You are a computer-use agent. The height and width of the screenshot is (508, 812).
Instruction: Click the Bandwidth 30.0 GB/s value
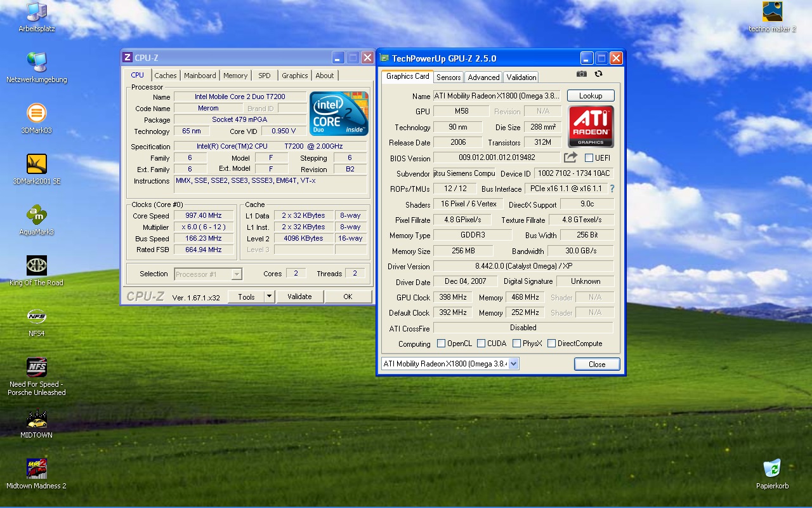click(581, 251)
